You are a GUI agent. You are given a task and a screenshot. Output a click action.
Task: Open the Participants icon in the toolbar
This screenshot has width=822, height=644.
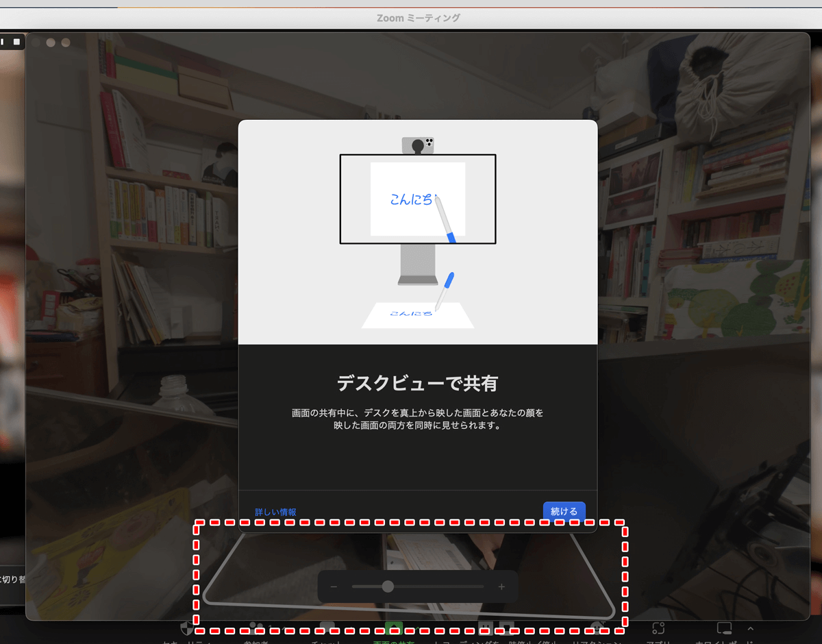[x=257, y=628]
